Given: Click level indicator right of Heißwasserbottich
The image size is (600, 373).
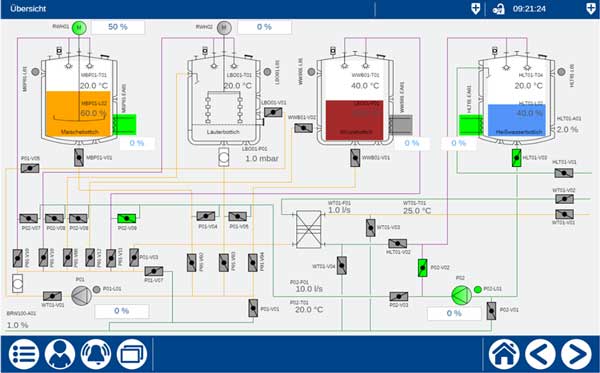Looking at the screenshot, I should (x=561, y=72).
